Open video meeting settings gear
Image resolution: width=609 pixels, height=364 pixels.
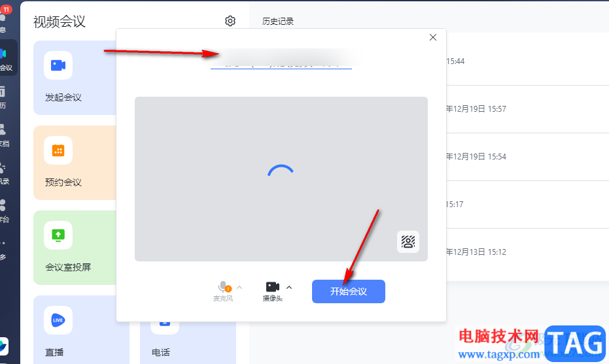230,20
